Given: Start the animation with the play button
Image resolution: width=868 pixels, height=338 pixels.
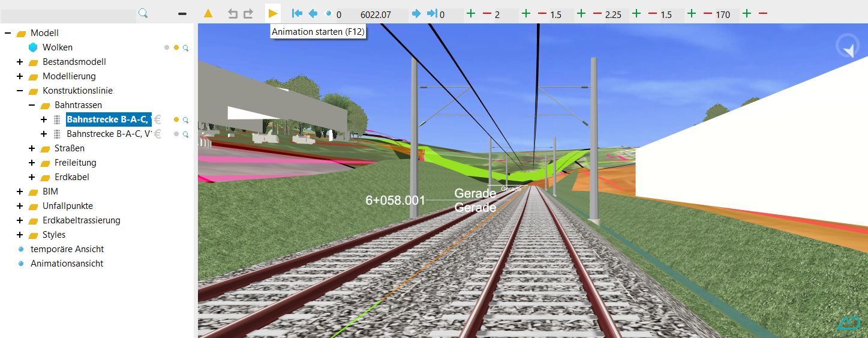Looking at the screenshot, I should 273,13.
